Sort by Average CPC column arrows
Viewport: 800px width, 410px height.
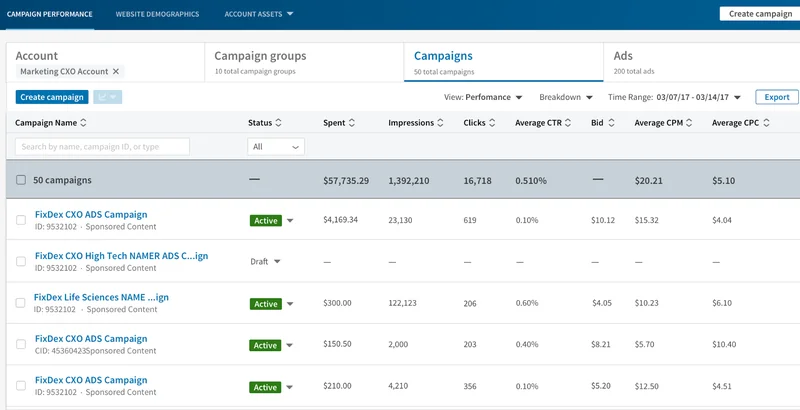pos(766,123)
